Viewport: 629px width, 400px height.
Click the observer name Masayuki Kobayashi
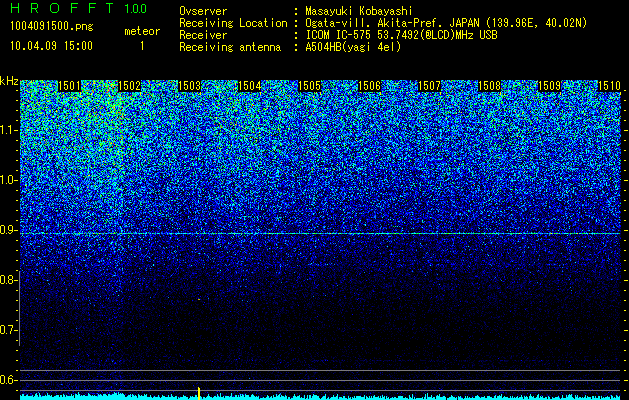pos(359,11)
